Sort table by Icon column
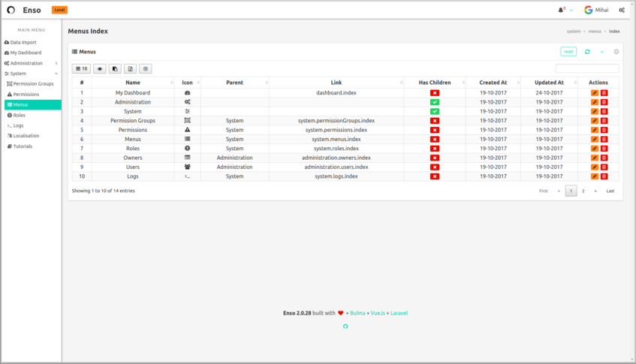The image size is (636, 364). click(x=188, y=83)
